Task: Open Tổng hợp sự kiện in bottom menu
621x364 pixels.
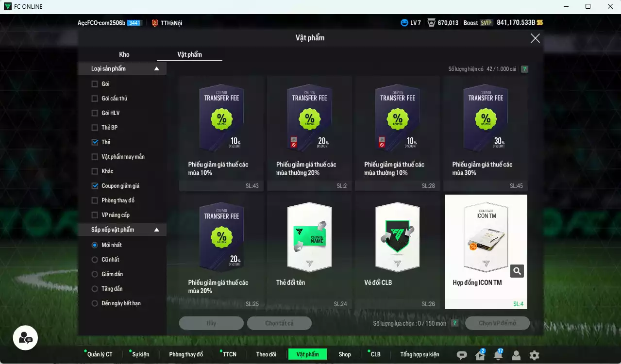Action: coord(420,354)
